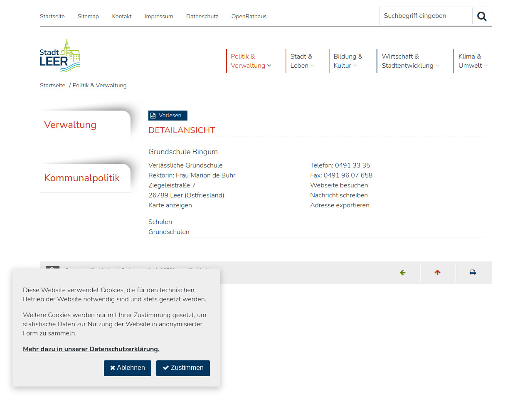Viewport: 532px width, 399px height.
Task: Go to OpenRathaus in top navigation
Action: click(249, 17)
